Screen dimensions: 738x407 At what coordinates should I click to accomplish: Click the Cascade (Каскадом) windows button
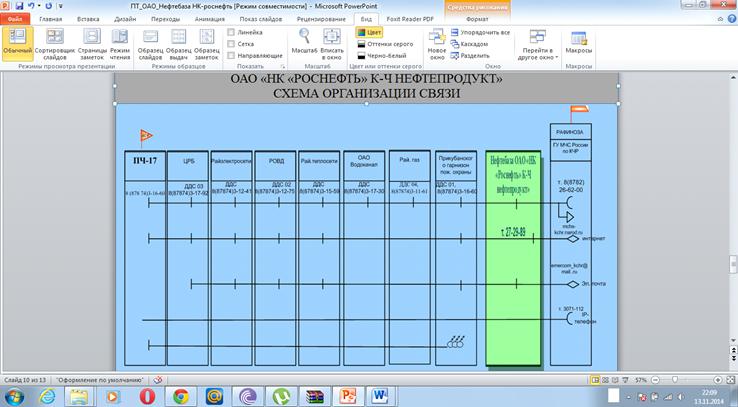coord(474,44)
